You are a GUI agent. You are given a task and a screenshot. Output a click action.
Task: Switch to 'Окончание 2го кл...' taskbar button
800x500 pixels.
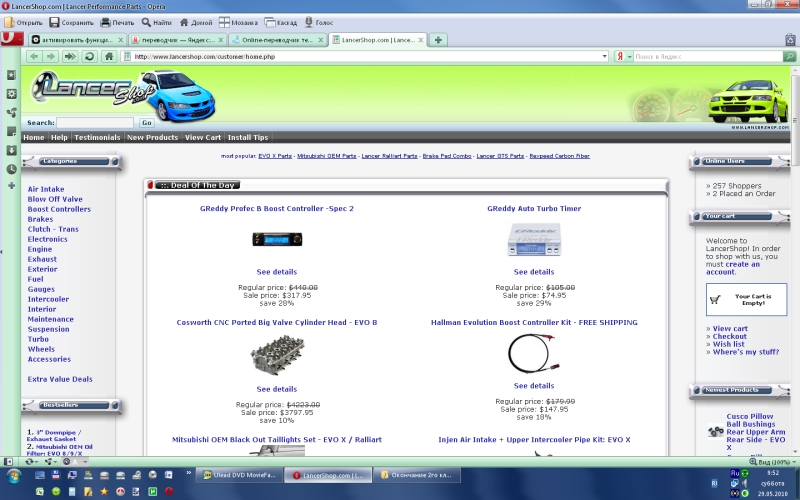click(x=416, y=475)
